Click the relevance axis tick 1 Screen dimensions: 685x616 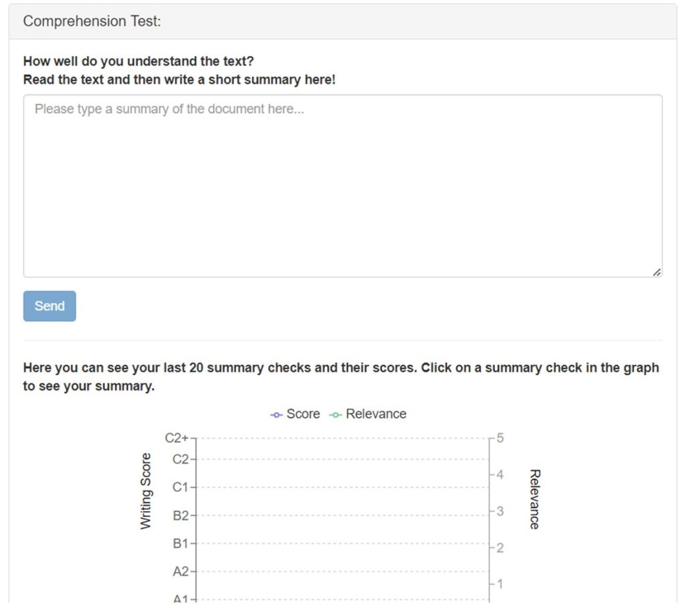tap(499, 584)
